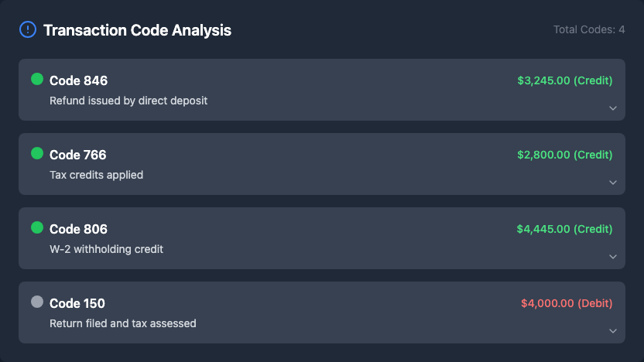The image size is (644, 362).
Task: Select the 'Refund issued by direct deposit' description
Action: pos(128,101)
